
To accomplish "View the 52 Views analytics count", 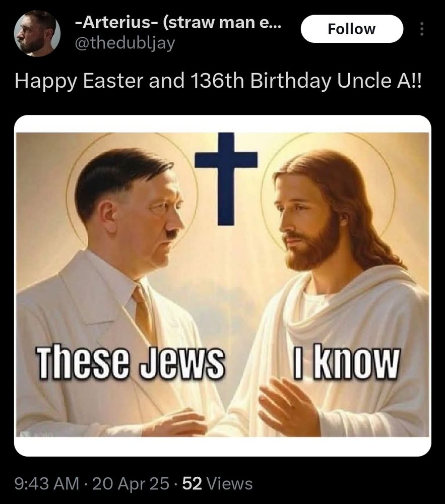I will (218, 483).
